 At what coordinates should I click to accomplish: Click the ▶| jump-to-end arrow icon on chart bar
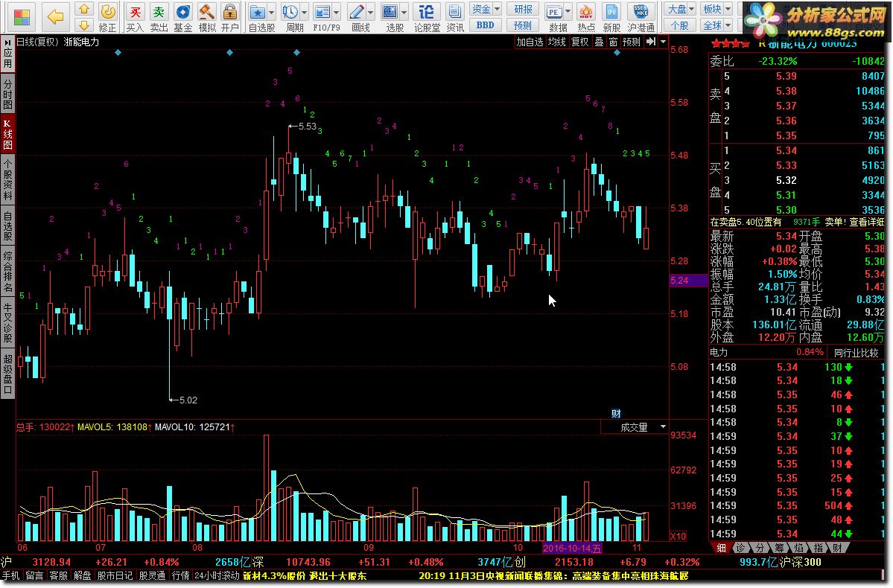(650, 42)
